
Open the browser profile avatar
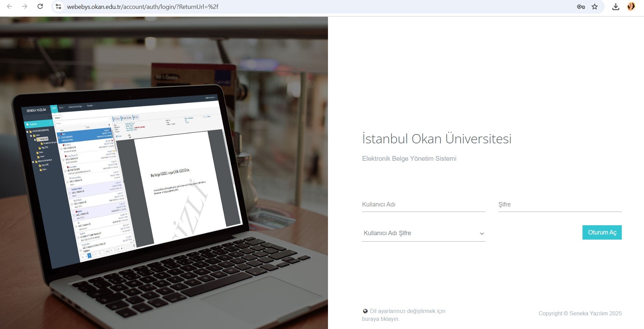pyautogui.click(x=631, y=6)
